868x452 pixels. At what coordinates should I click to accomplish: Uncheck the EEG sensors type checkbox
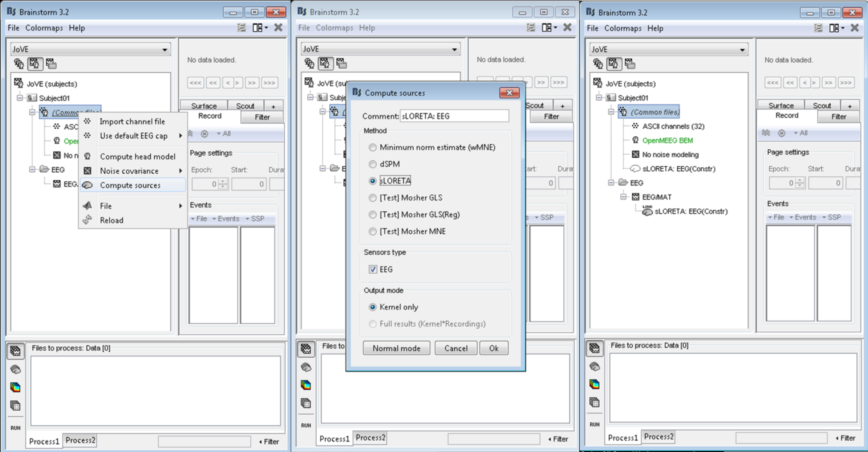[373, 269]
